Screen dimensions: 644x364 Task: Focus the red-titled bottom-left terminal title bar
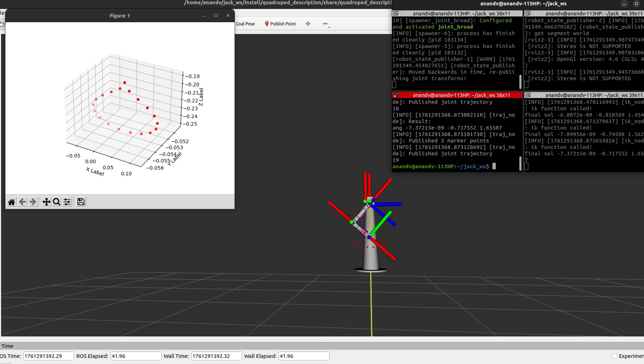click(x=461, y=95)
